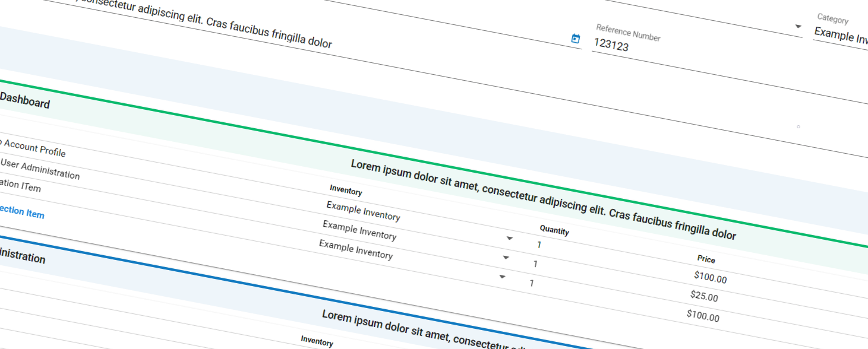Screen dimensions: 868x349
Task: Expand the dropdown arrow left of Category
Action: pyautogui.click(x=798, y=27)
